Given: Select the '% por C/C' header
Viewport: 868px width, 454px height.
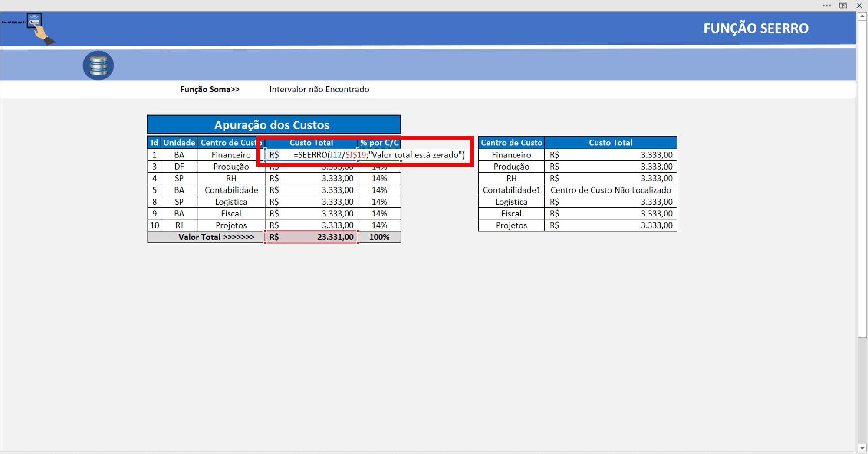Looking at the screenshot, I should pyautogui.click(x=379, y=143).
